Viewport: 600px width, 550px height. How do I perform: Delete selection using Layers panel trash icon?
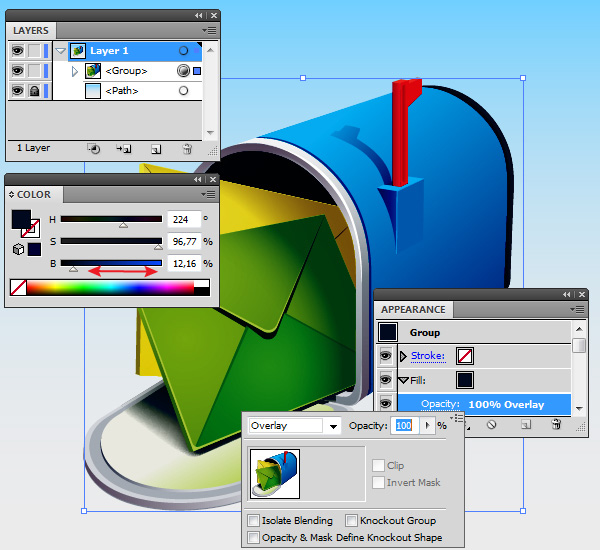coord(186,148)
